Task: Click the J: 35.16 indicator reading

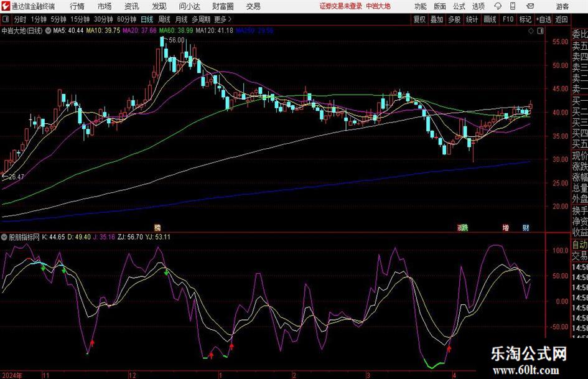Action: [x=104, y=237]
